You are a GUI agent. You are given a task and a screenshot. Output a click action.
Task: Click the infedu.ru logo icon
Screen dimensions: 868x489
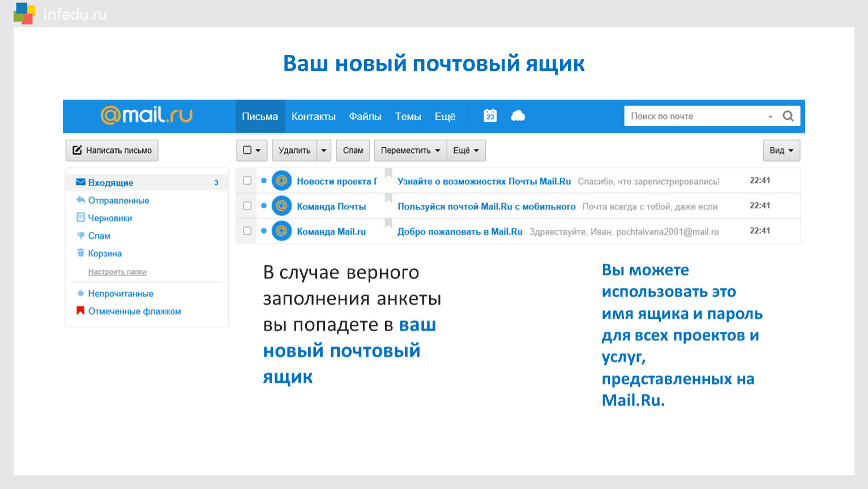(24, 13)
